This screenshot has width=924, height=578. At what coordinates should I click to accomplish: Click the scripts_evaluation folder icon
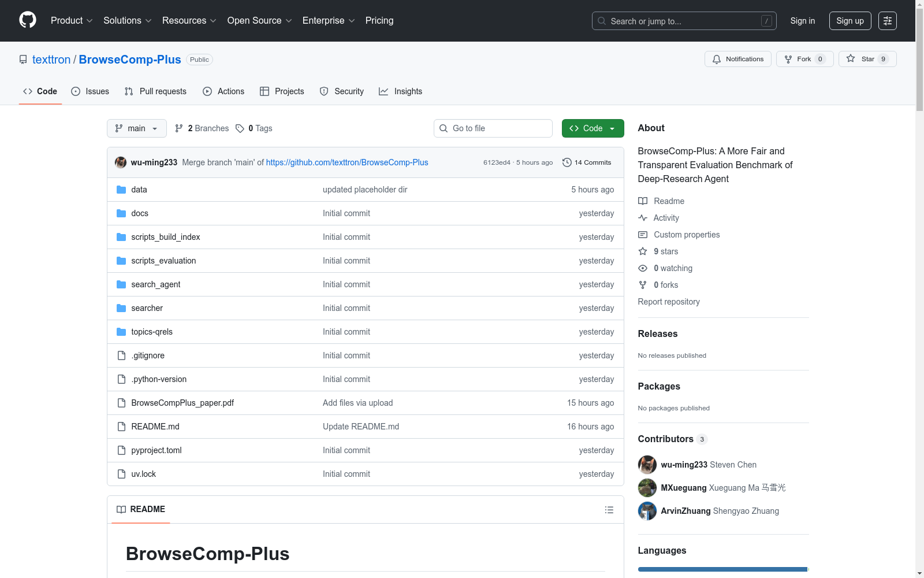(x=121, y=261)
